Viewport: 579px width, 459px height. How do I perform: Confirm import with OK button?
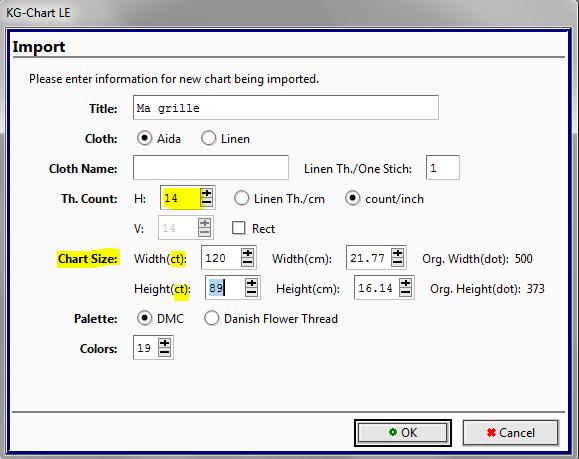403,433
